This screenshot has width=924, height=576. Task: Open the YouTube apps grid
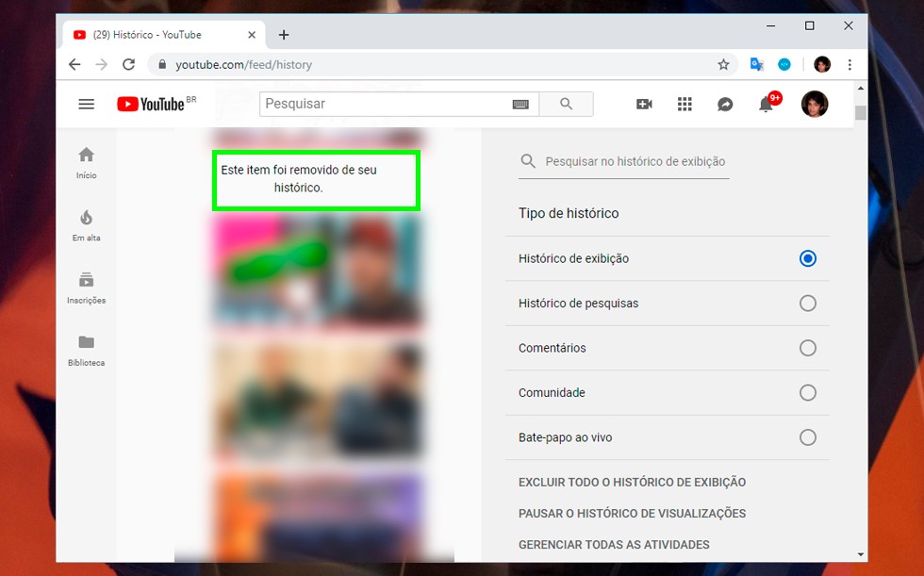point(685,105)
